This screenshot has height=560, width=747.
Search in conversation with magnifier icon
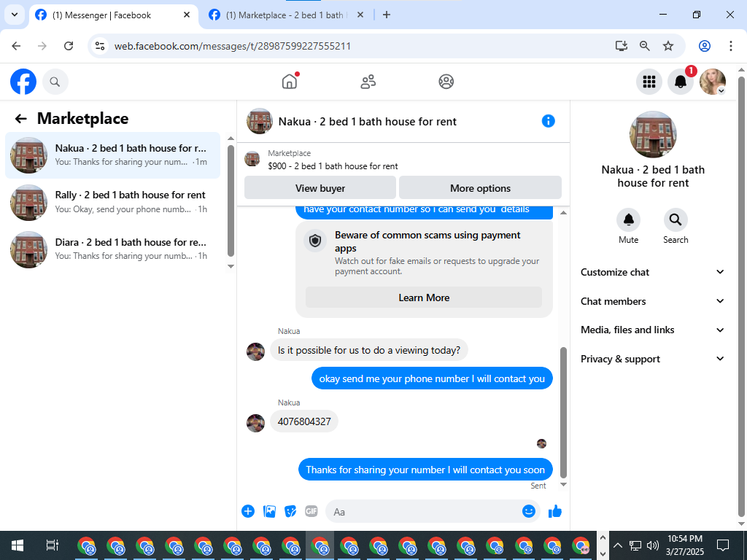click(x=675, y=219)
